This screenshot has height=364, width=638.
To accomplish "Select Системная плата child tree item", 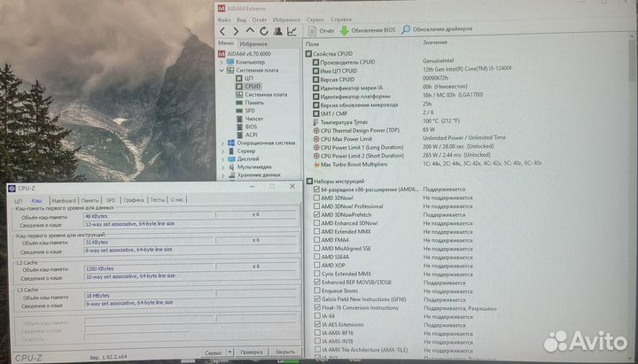I will pyautogui.click(x=261, y=95).
